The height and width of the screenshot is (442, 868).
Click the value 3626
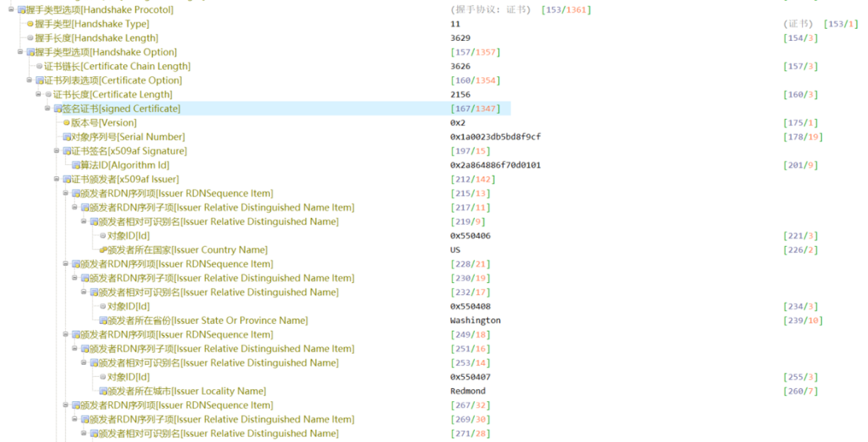[x=460, y=67]
